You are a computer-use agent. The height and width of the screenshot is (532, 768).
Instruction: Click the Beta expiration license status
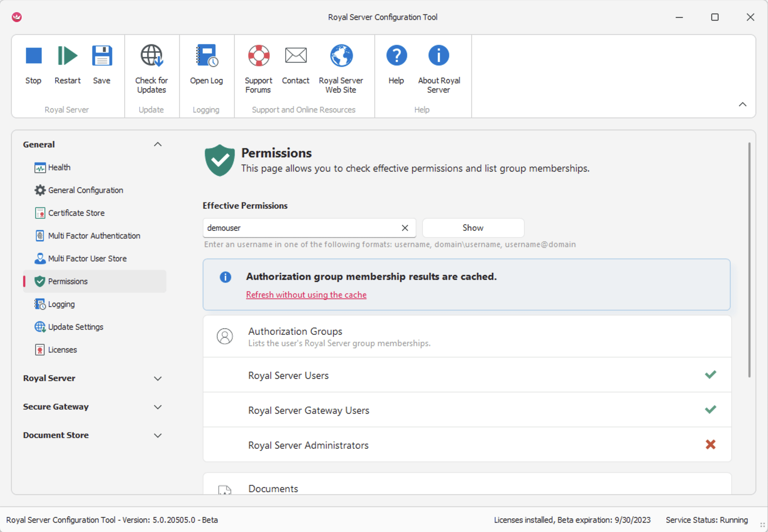point(572,520)
